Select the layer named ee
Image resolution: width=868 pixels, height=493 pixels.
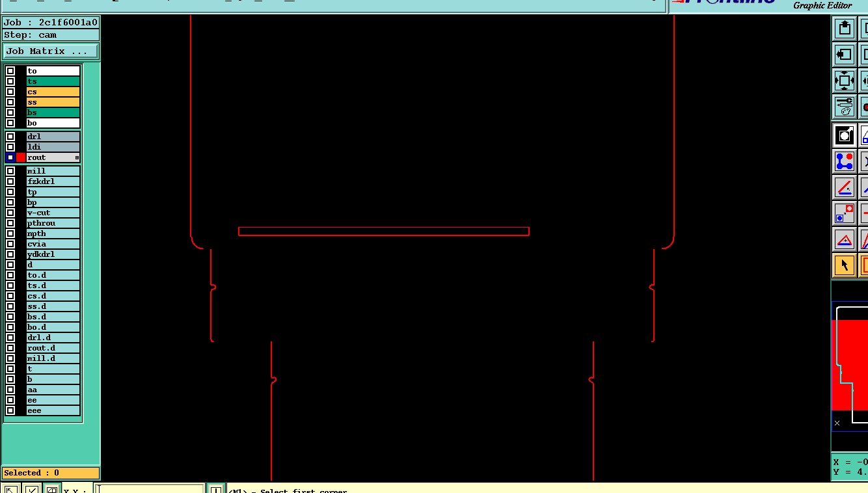[53, 400]
